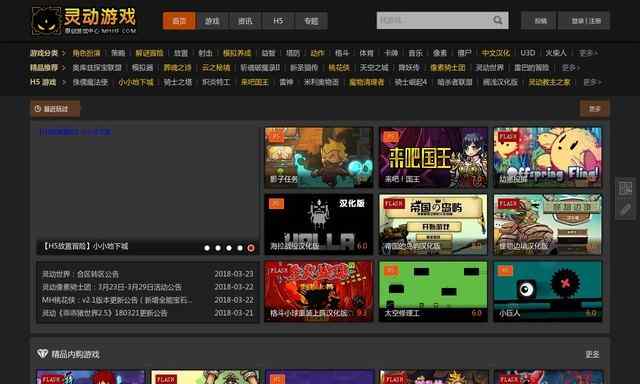This screenshot has width=640, height=384.
Task: Click the 灵动游戏 site logo
Action: [84, 20]
